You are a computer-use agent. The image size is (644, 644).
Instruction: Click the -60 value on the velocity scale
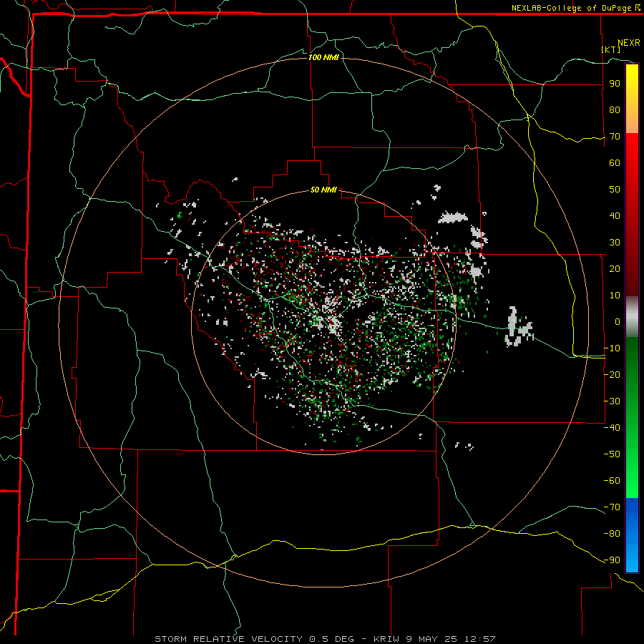click(x=612, y=481)
